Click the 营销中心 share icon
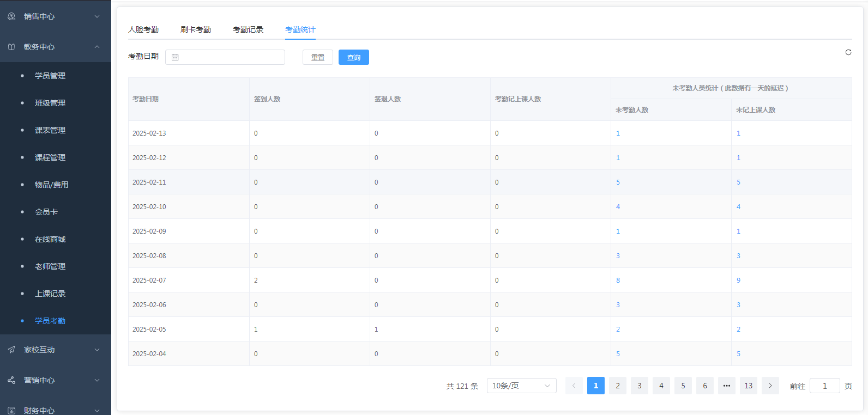This screenshot has width=868, height=415. 11,380
